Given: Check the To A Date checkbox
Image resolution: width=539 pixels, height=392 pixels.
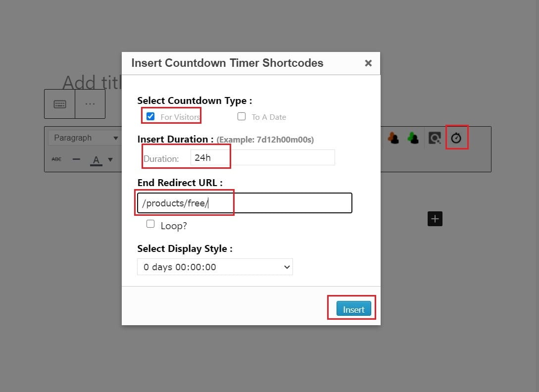Looking at the screenshot, I should (242, 117).
